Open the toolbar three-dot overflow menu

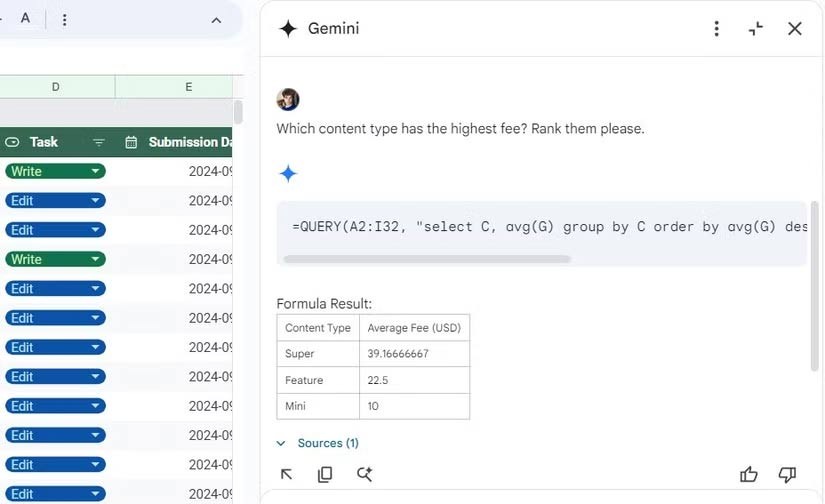click(65, 20)
